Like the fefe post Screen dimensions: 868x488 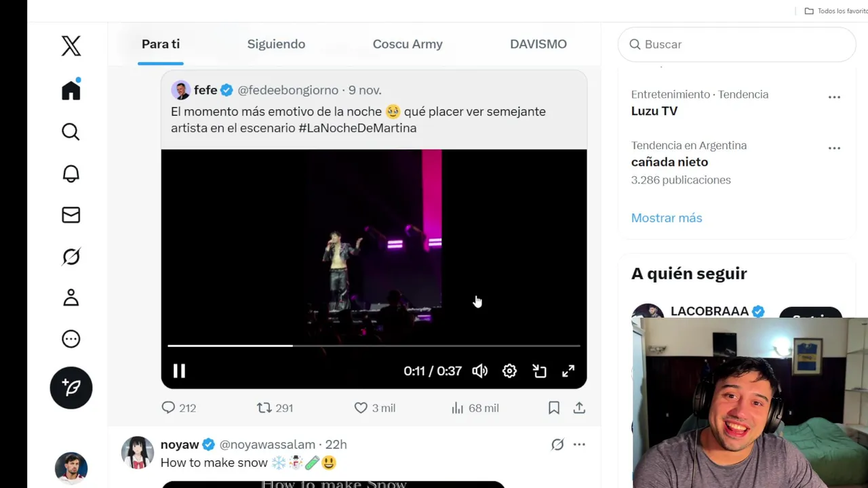[x=361, y=408]
